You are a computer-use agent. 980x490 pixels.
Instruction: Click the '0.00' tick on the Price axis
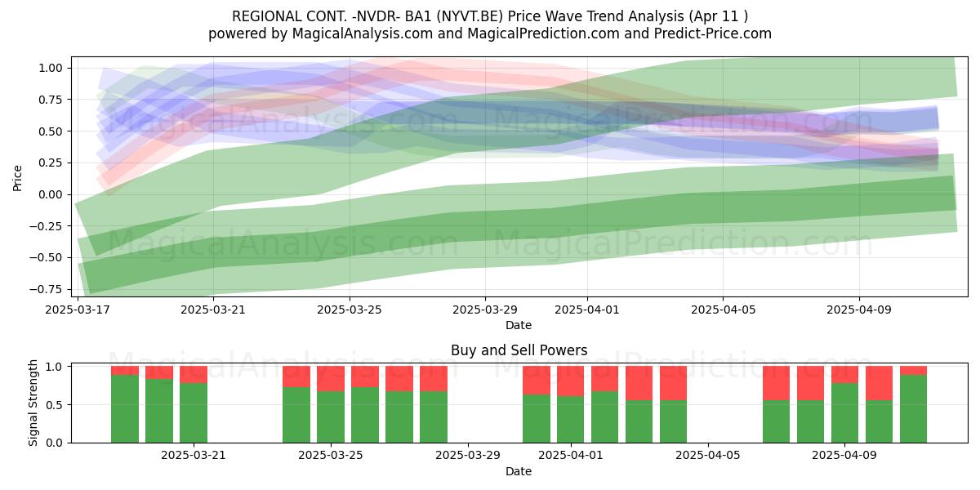click(x=51, y=194)
